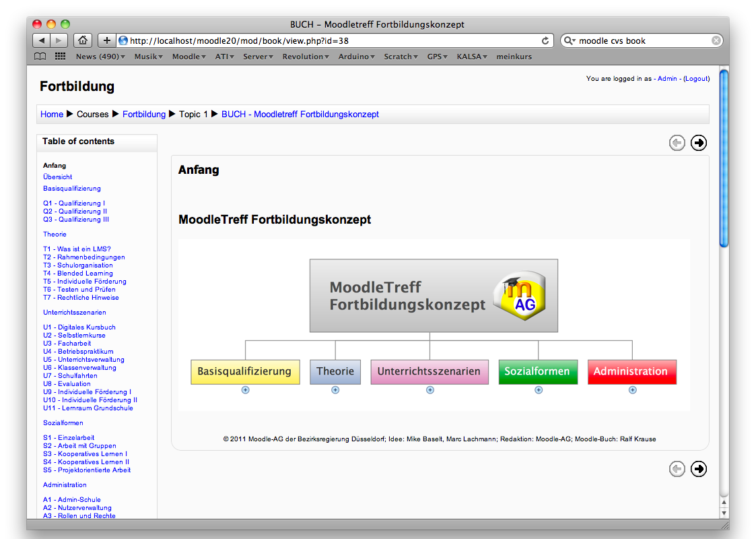756x539 pixels.
Task: Click the Admin profile link
Action: pos(667,79)
